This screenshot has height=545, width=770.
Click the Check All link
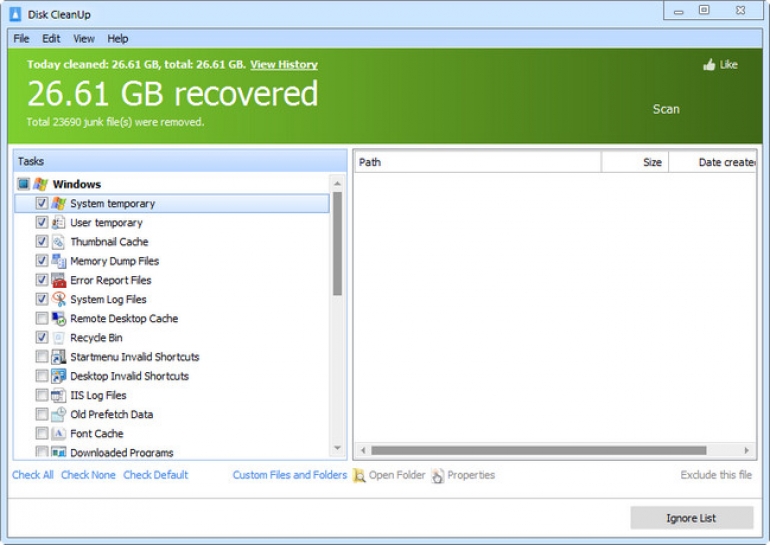[33, 475]
